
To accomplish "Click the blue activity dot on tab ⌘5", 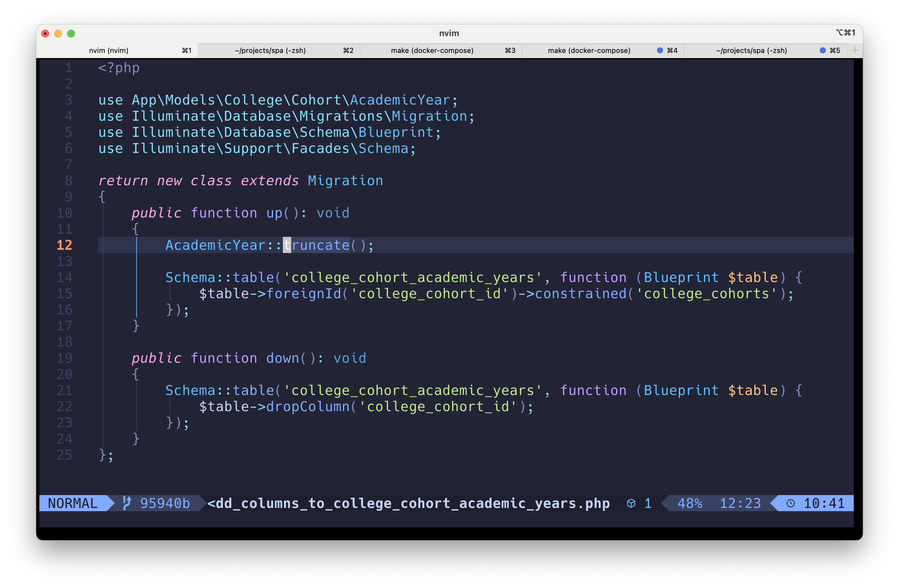I will click(823, 51).
